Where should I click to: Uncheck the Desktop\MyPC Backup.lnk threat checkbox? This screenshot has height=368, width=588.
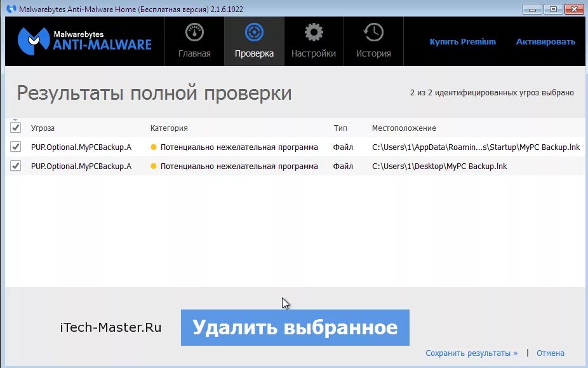pos(15,166)
